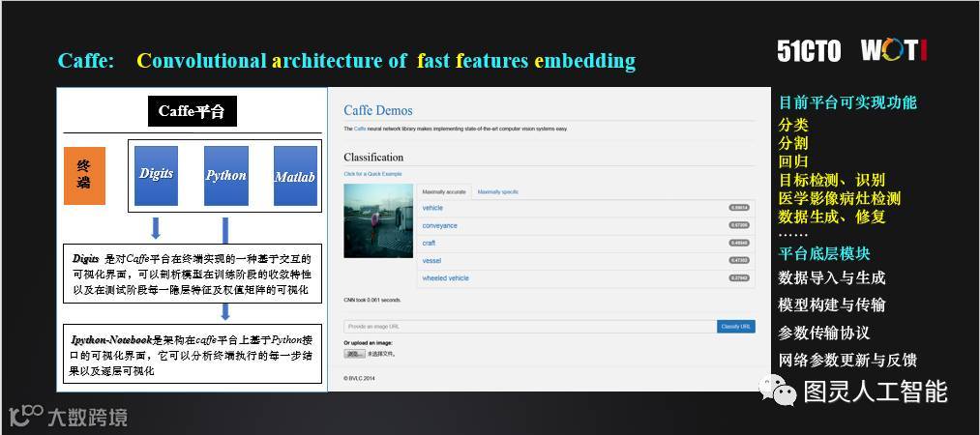Click the Caffe Demos page title
The image size is (980, 435).
(378, 110)
